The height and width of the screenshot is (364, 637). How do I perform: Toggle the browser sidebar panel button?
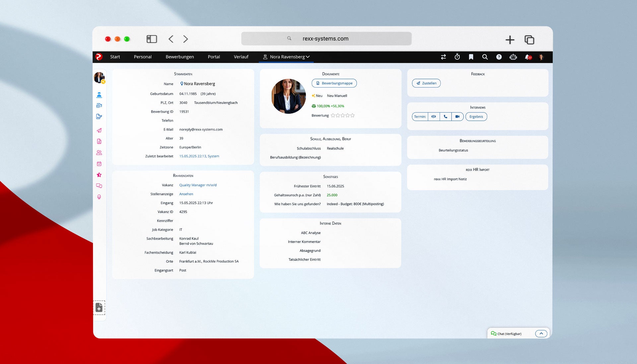[152, 39]
